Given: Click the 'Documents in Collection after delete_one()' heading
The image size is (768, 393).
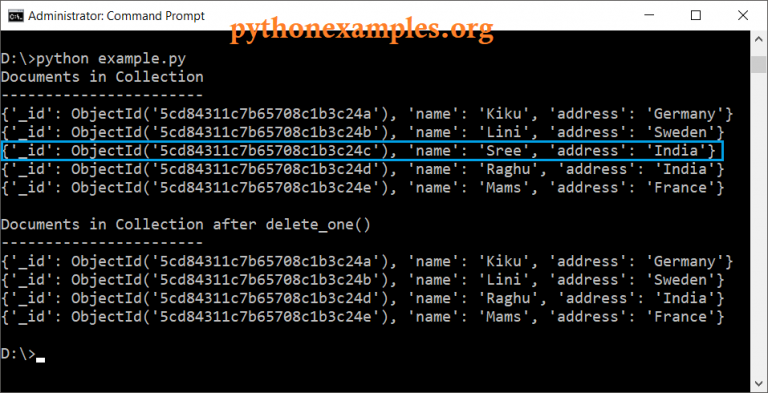Looking at the screenshot, I should [186, 225].
